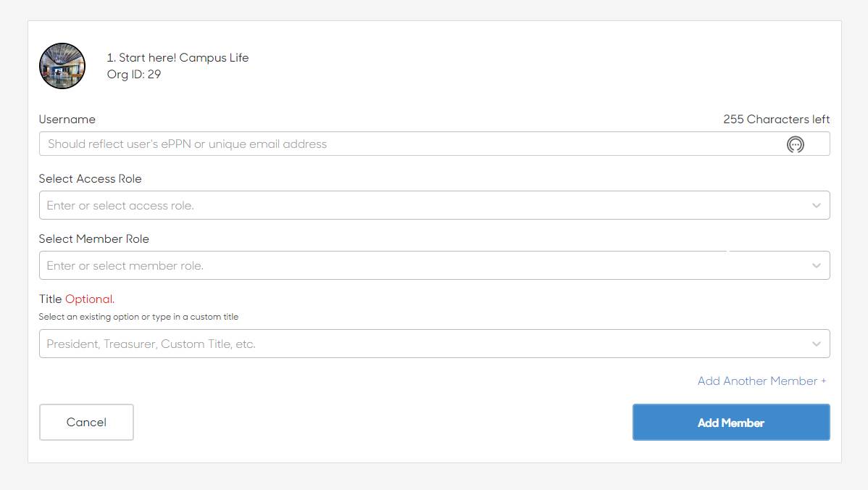The height and width of the screenshot is (490, 868).
Task: Submit with the Add Member button
Action: pos(730,423)
